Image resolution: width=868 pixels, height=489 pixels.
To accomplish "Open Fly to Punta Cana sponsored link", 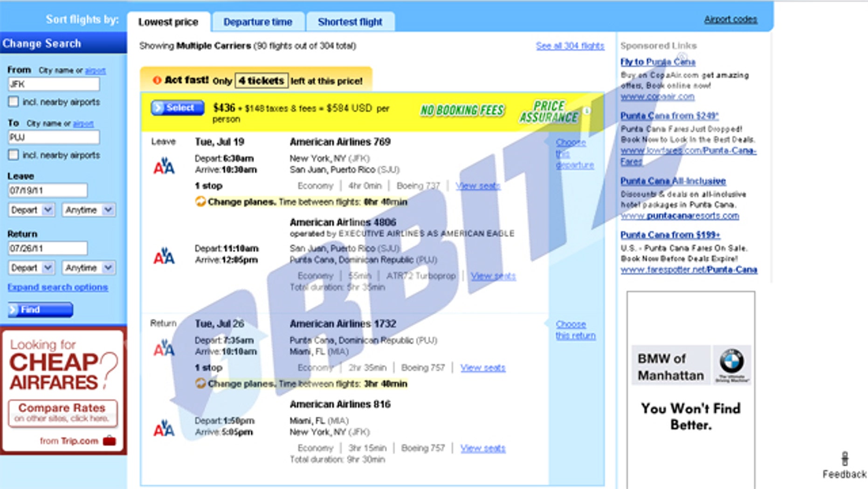I will click(x=658, y=62).
